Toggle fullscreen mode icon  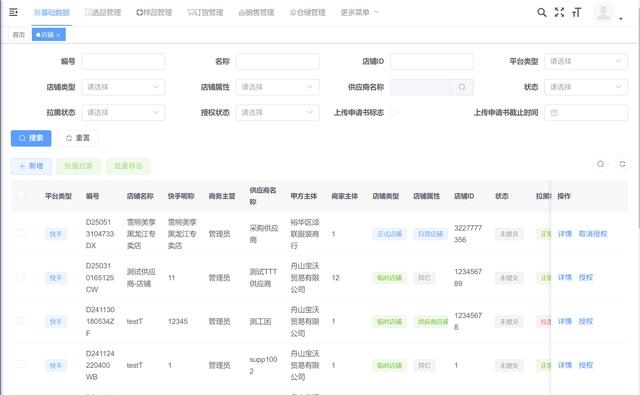pyautogui.click(x=559, y=12)
